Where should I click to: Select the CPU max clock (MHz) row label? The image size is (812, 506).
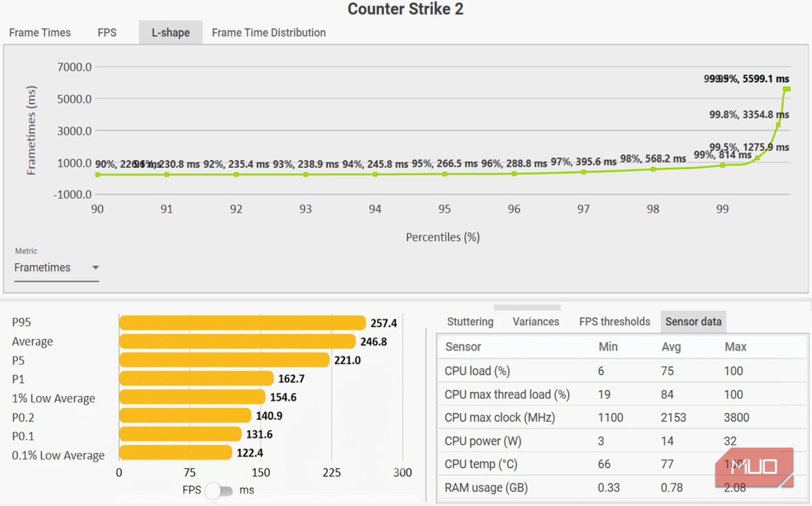pyautogui.click(x=500, y=418)
